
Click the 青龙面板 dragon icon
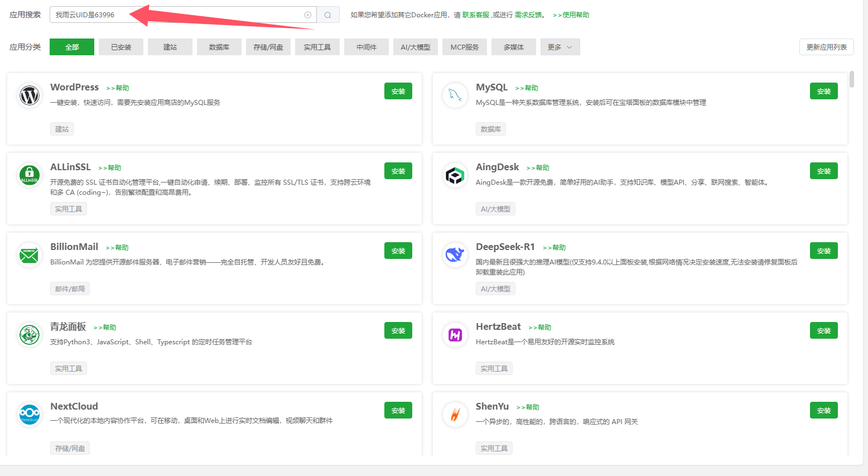pyautogui.click(x=30, y=335)
